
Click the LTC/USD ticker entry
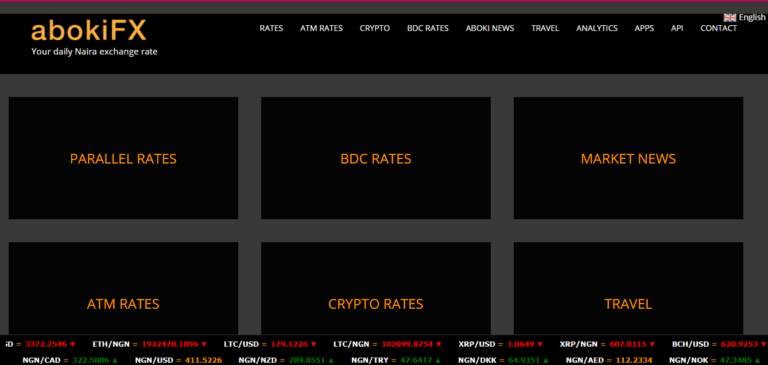click(270, 344)
